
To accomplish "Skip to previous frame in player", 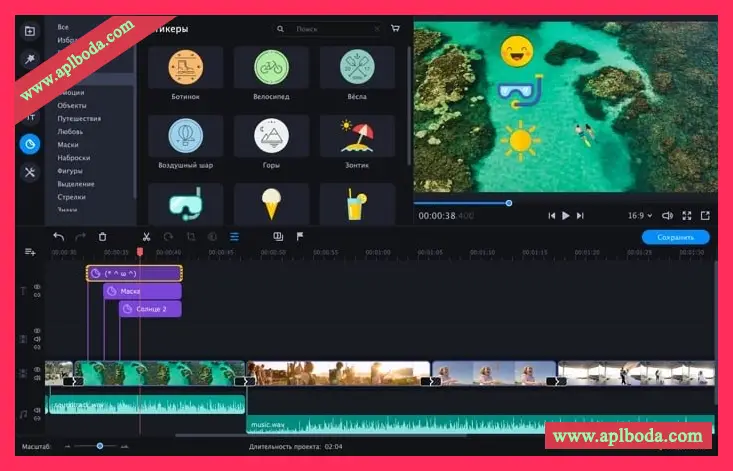I will (552, 215).
